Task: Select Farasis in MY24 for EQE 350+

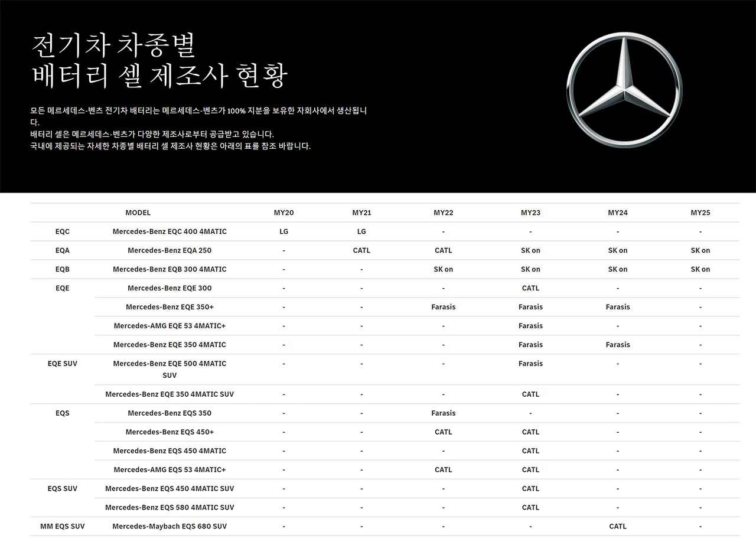Action: point(618,307)
